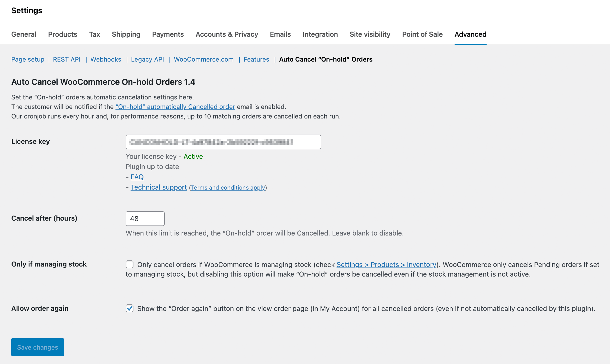Click the Auto Cancel WooCommerce On-hold Orders 1.4 heading
The width and height of the screenshot is (610, 364).
point(103,82)
